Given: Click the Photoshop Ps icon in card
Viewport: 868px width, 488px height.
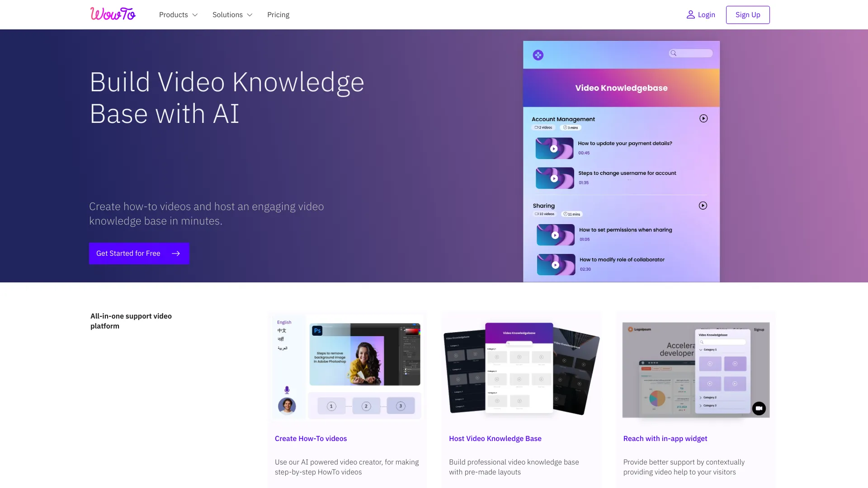Looking at the screenshot, I should [317, 331].
